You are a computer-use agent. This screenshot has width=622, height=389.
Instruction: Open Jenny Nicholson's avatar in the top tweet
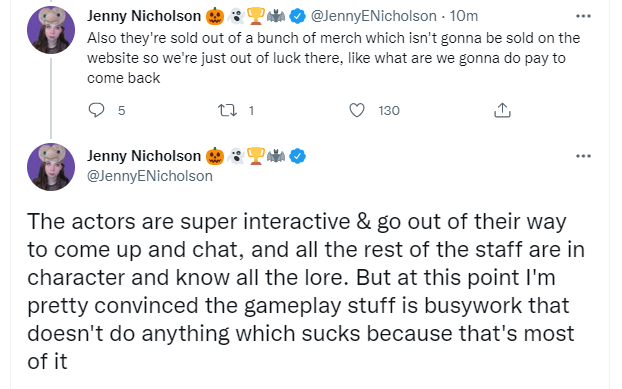[x=51, y=30]
